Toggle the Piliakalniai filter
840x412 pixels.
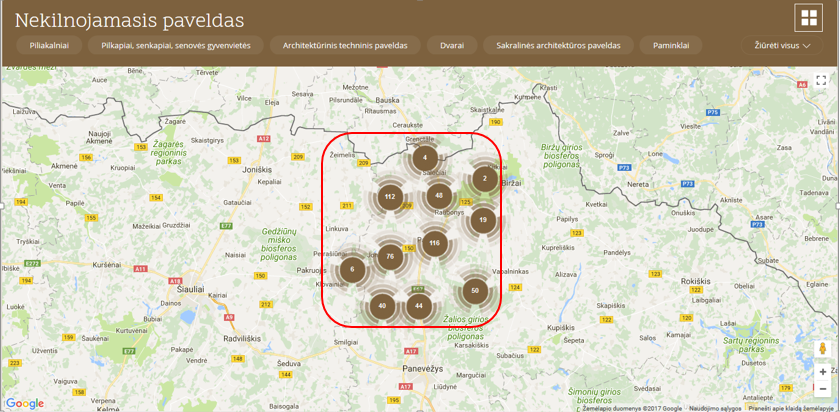coord(49,45)
